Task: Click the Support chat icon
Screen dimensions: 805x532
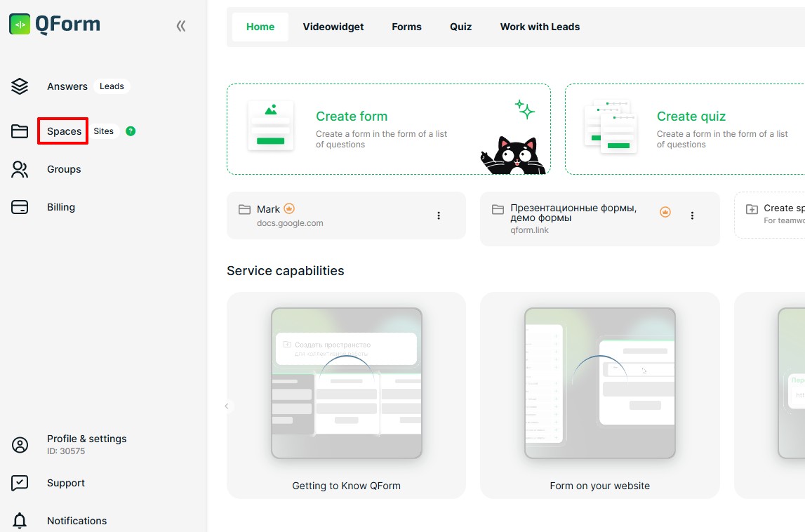Action: pos(20,483)
